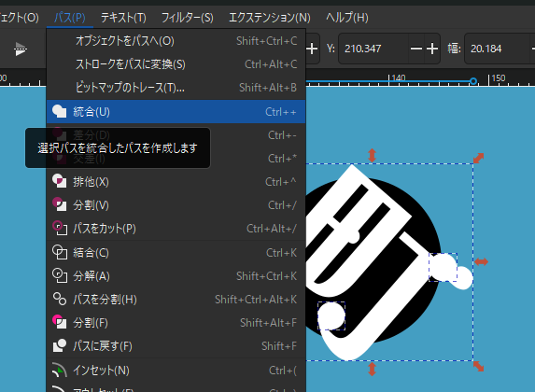Click the top-middle skew handle arrow

[372, 155]
